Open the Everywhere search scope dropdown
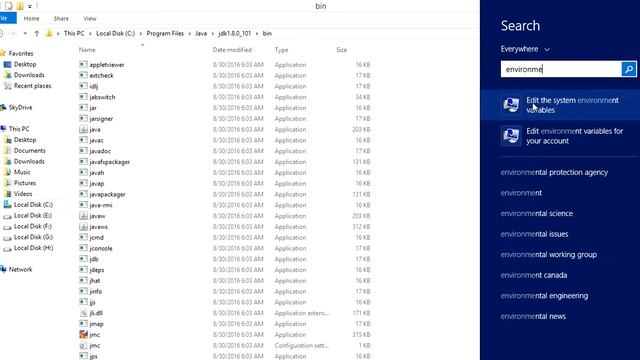 525,49
